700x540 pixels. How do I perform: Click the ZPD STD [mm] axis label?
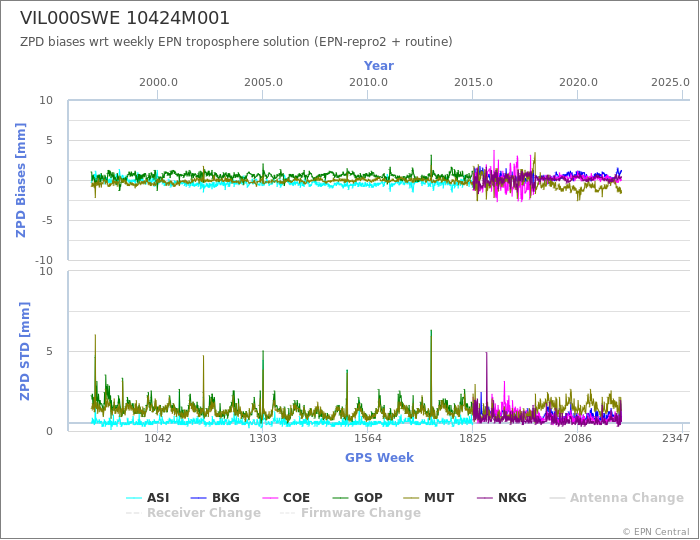point(24,351)
